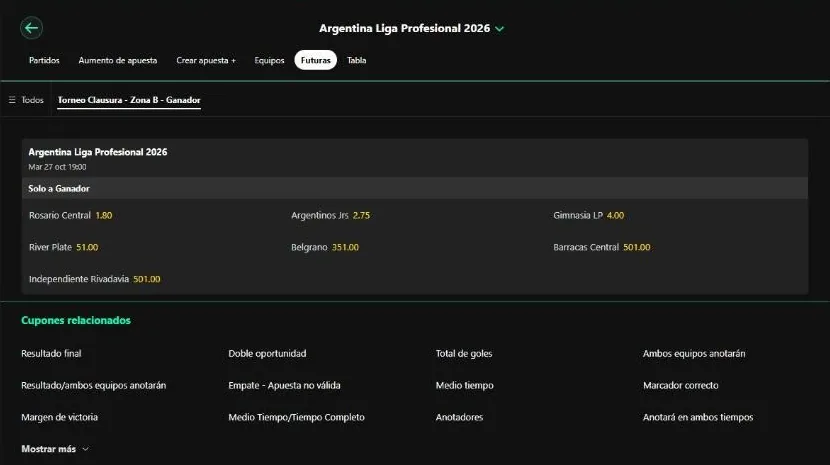Switch to the Partidos tab

pyautogui.click(x=44, y=60)
